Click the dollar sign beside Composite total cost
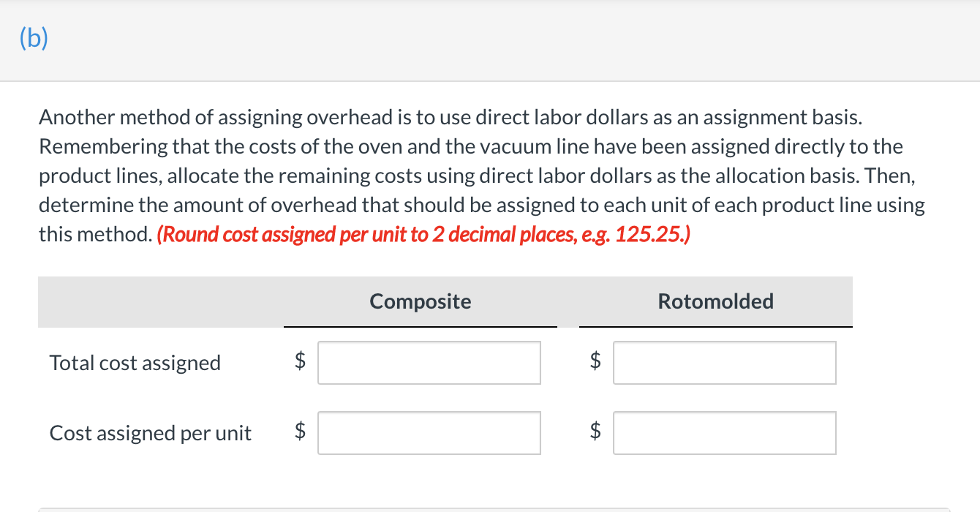The height and width of the screenshot is (512, 980). click(298, 362)
